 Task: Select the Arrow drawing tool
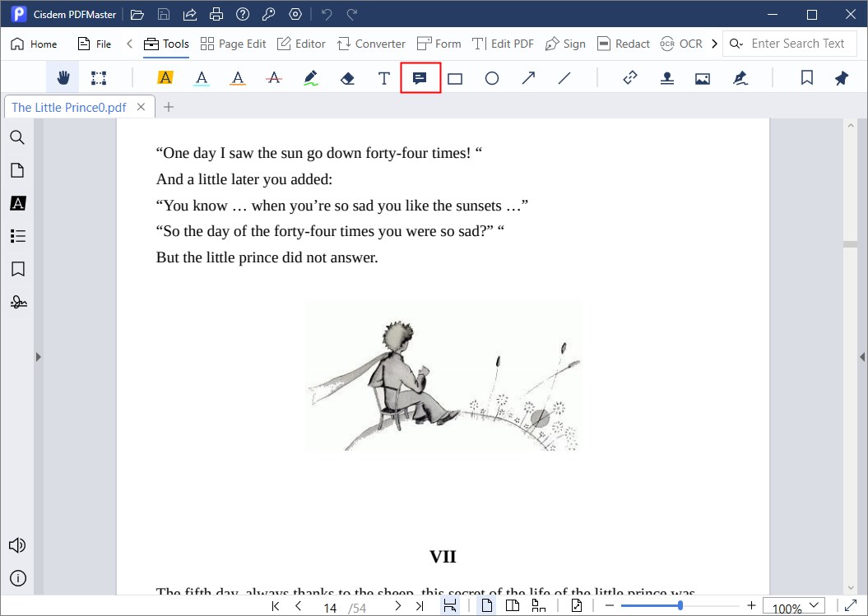(x=528, y=78)
